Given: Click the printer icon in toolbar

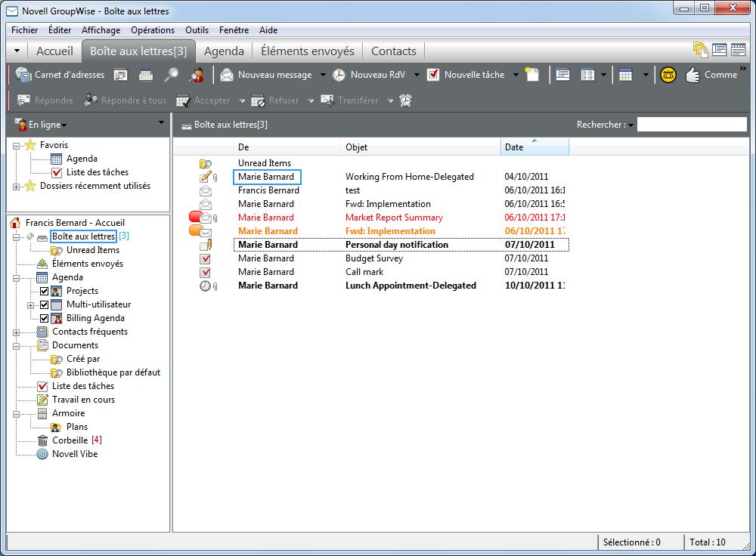Looking at the screenshot, I should (146, 75).
